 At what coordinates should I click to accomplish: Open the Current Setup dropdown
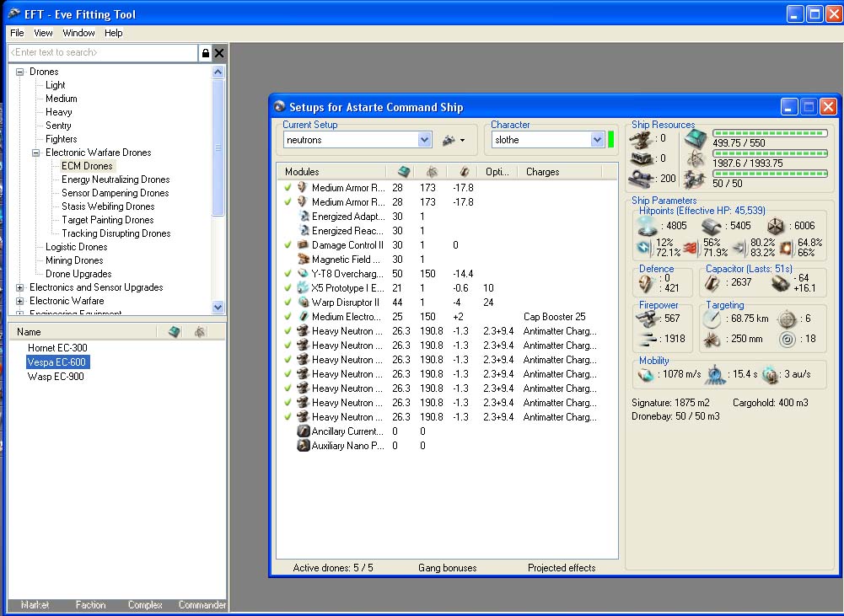424,140
